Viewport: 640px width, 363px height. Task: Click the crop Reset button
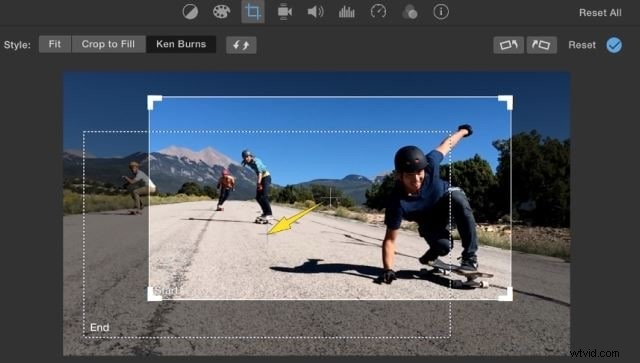[x=582, y=45]
